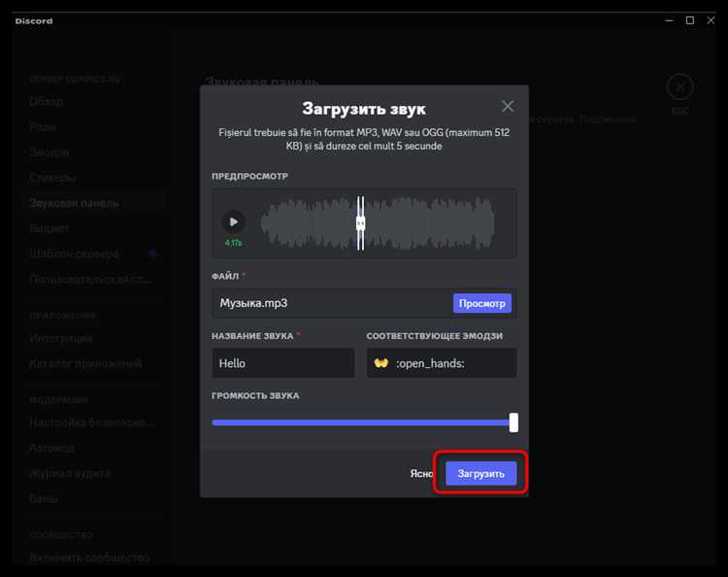The image size is (728, 577).
Task: Click the Загрузить upload button
Action: click(481, 473)
